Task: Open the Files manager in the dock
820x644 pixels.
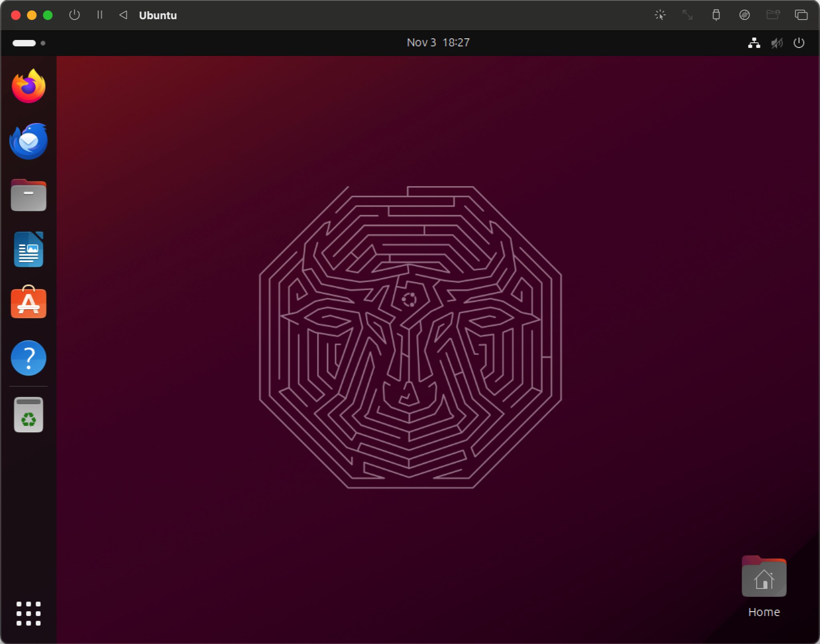Action: point(28,195)
